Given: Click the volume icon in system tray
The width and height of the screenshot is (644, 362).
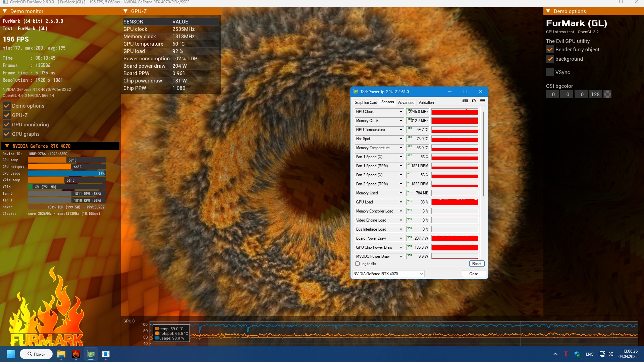Looking at the screenshot, I should (x=610, y=354).
